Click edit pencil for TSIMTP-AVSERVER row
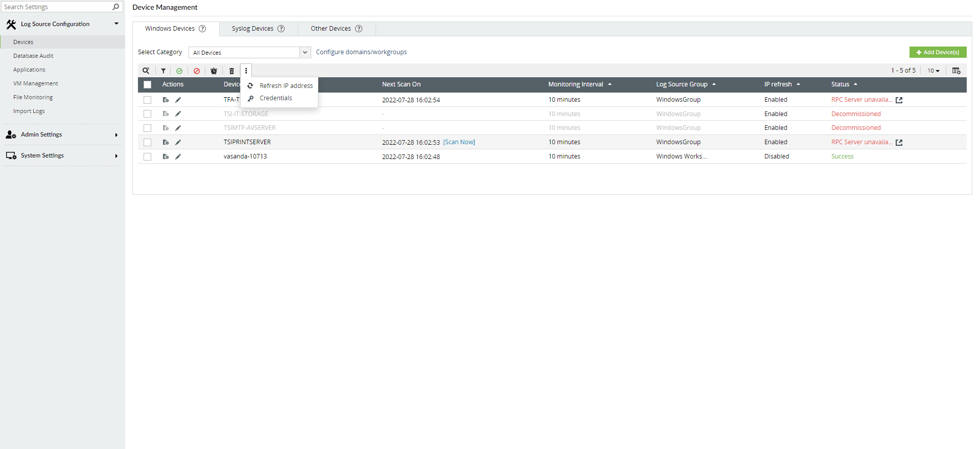Viewport: 980px width, 449px height. [x=178, y=128]
